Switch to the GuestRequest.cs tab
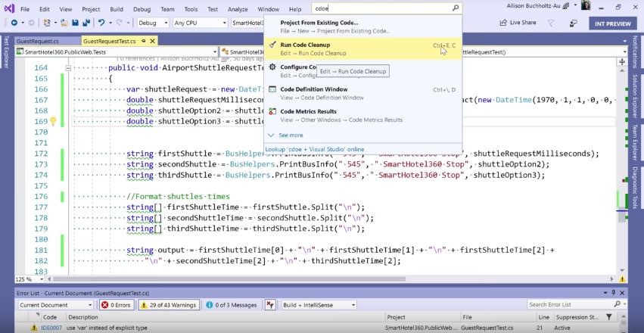Image resolution: width=644 pixels, height=333 pixels. [37, 41]
